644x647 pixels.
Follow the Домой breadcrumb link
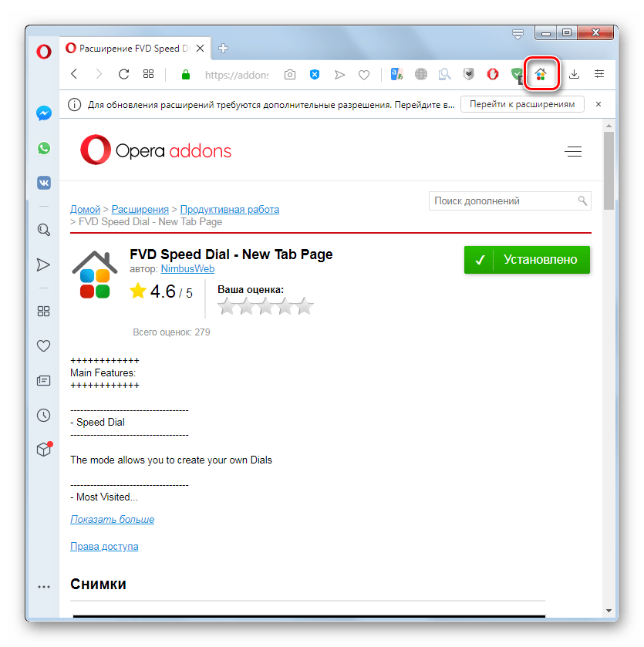pyautogui.click(x=85, y=210)
